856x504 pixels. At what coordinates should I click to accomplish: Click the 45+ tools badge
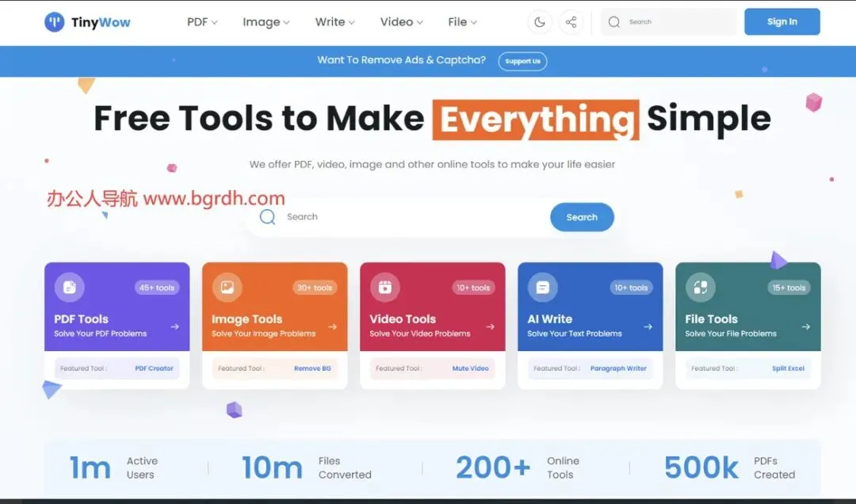tap(157, 288)
